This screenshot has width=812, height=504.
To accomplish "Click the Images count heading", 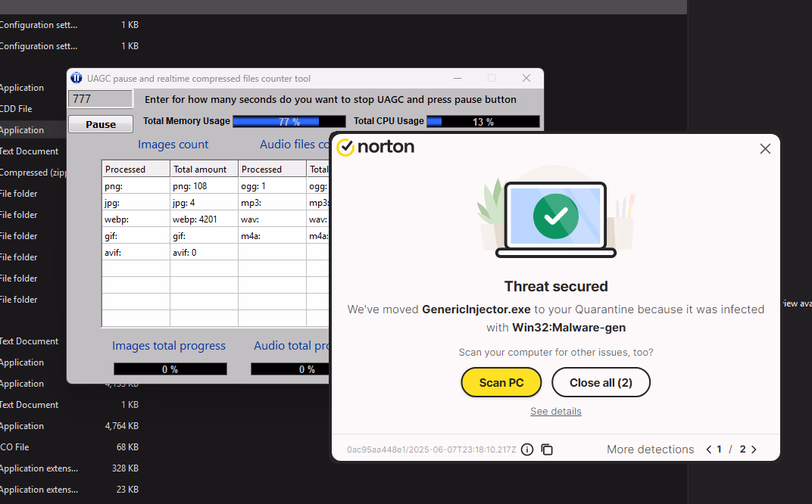I will pos(173,145).
